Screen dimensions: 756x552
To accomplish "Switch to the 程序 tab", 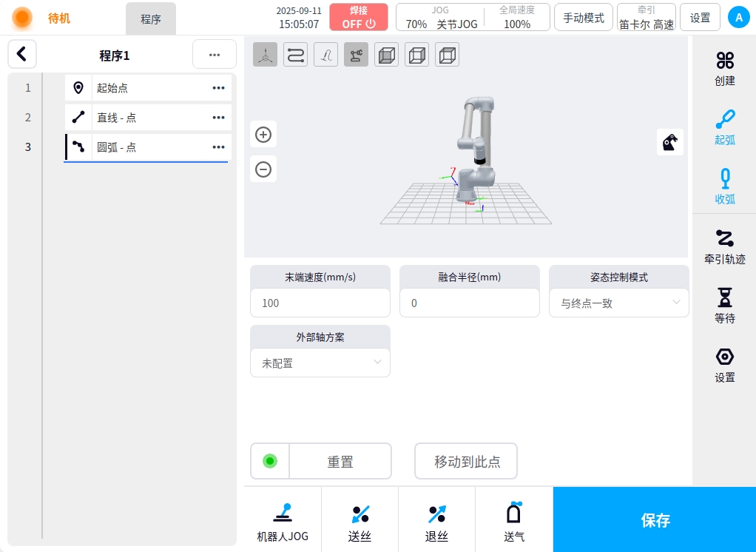I will 151,19.
